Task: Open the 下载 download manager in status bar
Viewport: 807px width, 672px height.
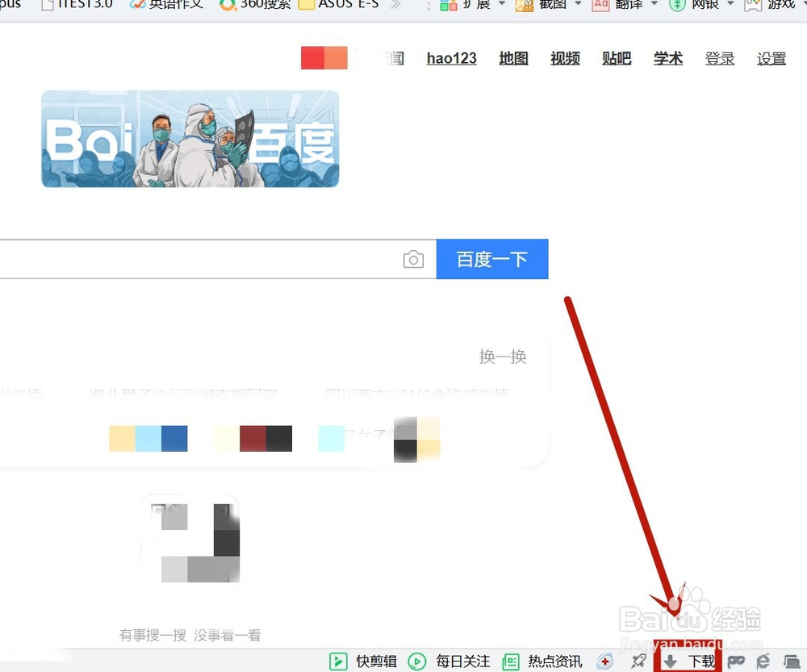Action: tap(688, 661)
